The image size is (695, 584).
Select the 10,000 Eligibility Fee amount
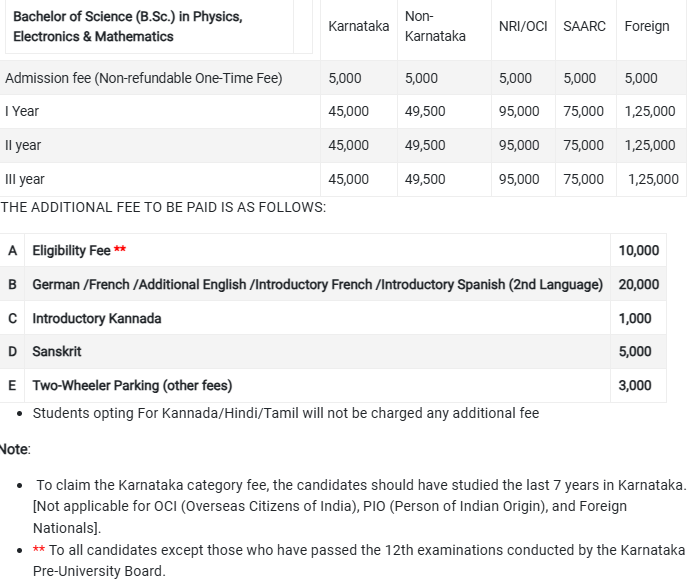coord(639,250)
